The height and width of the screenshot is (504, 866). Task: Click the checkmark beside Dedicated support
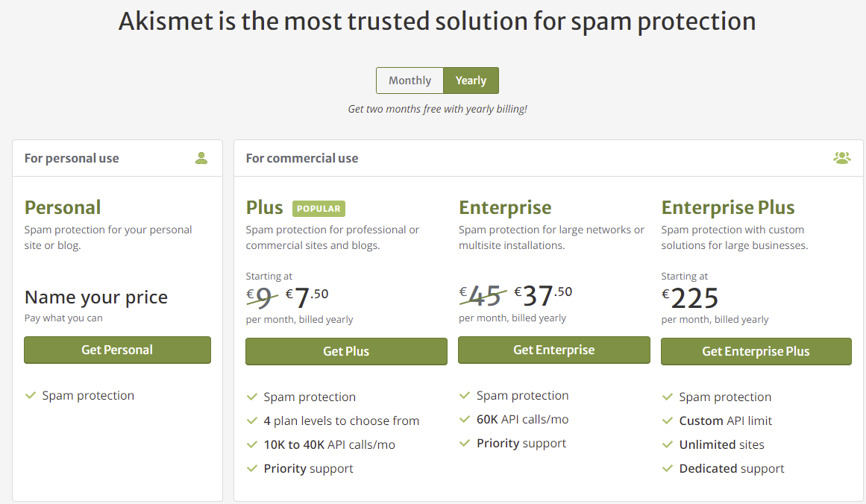click(667, 468)
